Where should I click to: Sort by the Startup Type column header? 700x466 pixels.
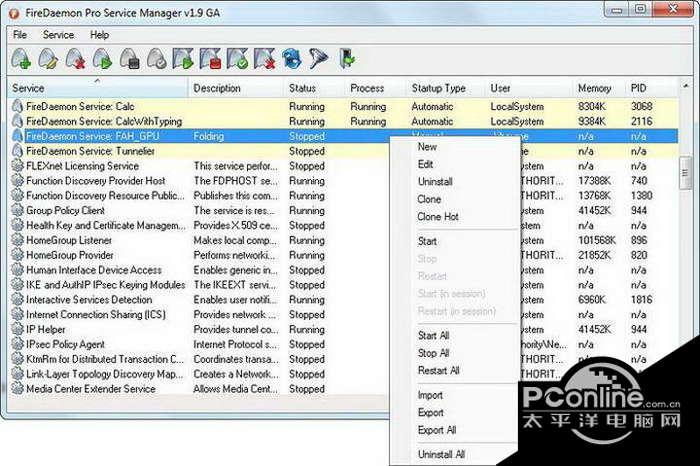[x=445, y=88]
